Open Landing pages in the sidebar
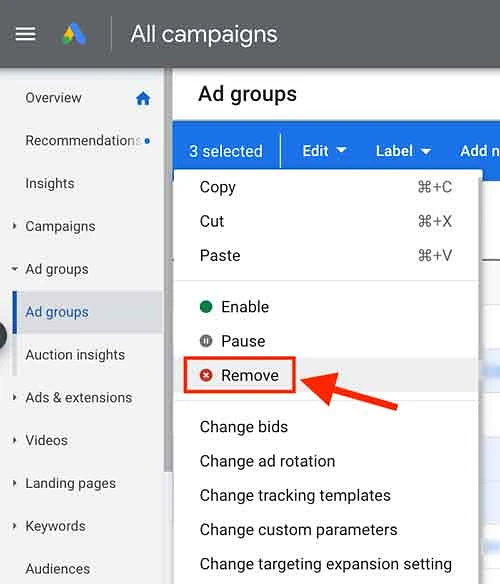500x584 pixels. point(70,483)
